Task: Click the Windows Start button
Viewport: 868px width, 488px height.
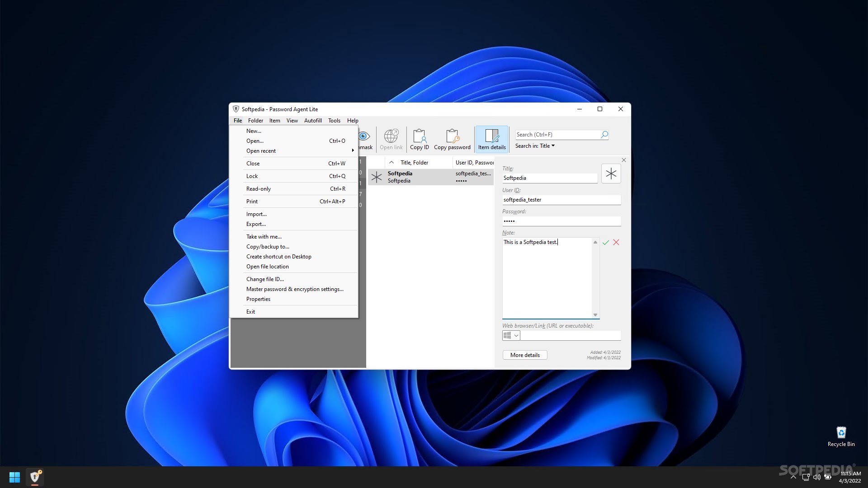Action: (x=14, y=477)
